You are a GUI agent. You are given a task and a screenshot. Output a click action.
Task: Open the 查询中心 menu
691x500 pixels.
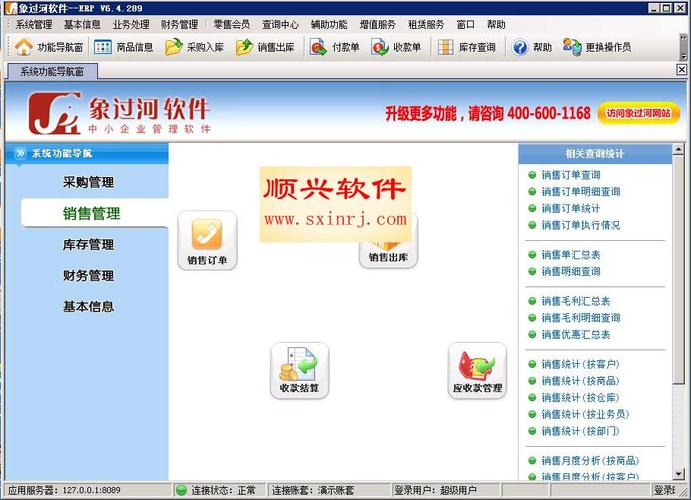280,25
